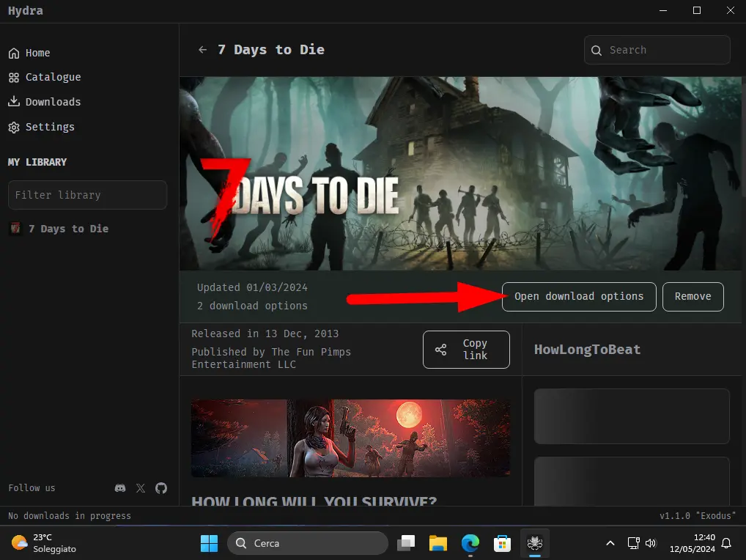Open download options for the game
The width and height of the screenshot is (746, 560).
pyautogui.click(x=579, y=296)
